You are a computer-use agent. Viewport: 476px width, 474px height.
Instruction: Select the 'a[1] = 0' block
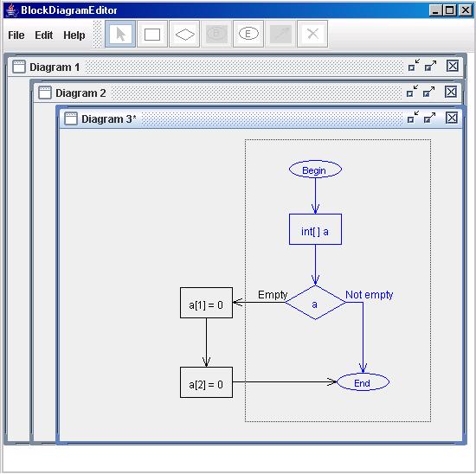[207, 303]
